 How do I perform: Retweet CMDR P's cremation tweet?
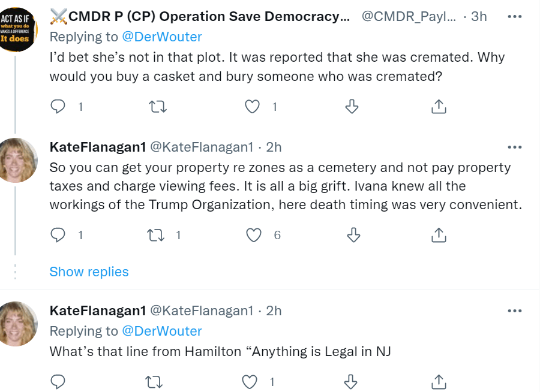157,107
